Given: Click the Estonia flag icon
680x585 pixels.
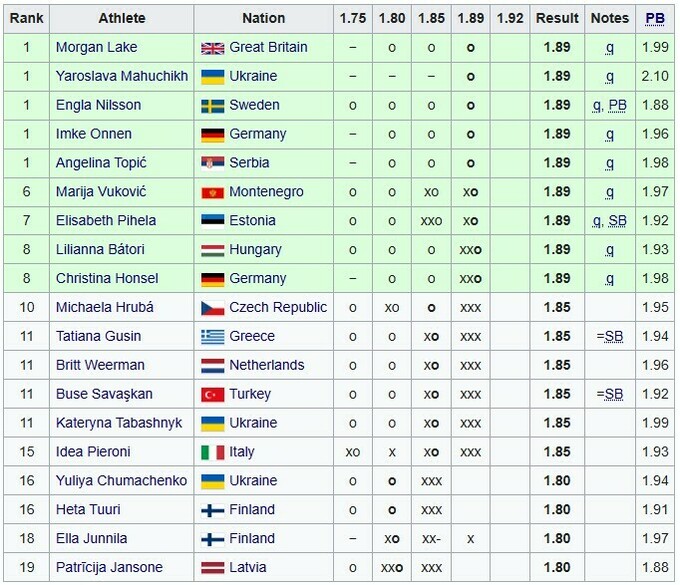Looking at the screenshot, I should click(x=212, y=221).
